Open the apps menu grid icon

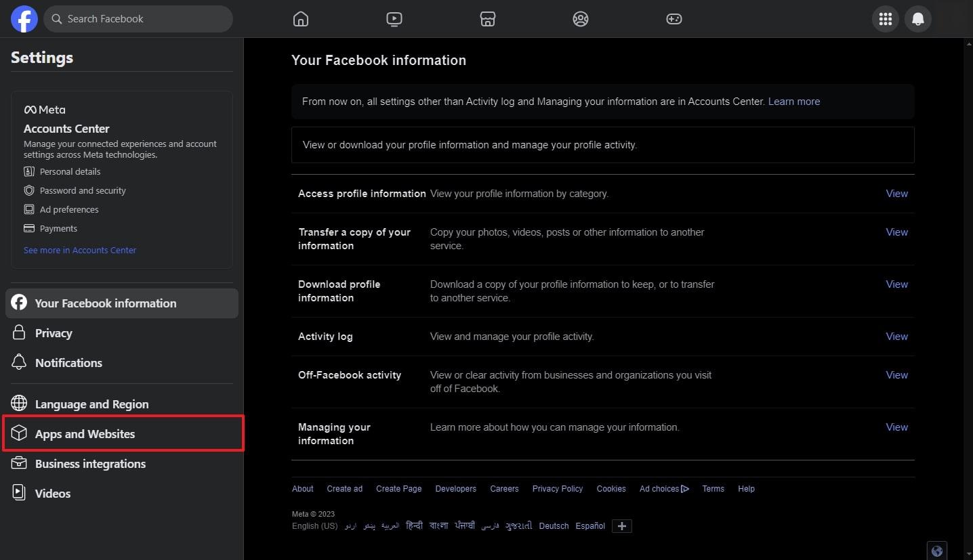885,19
